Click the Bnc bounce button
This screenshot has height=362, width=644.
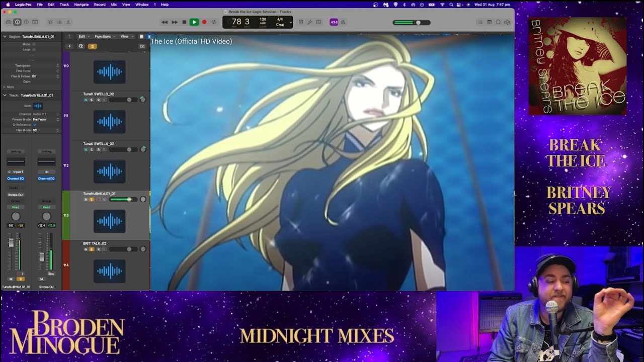(51, 274)
